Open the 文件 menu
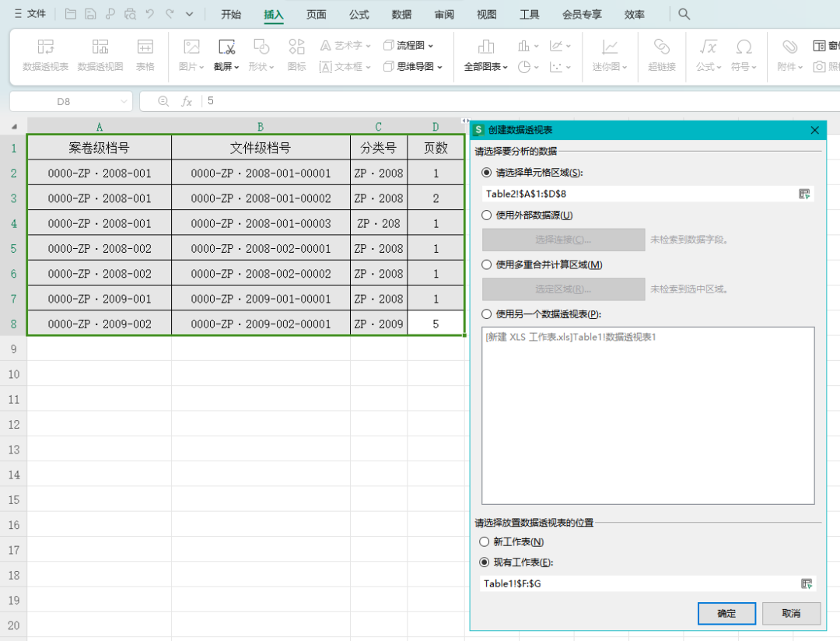 pyautogui.click(x=30, y=14)
